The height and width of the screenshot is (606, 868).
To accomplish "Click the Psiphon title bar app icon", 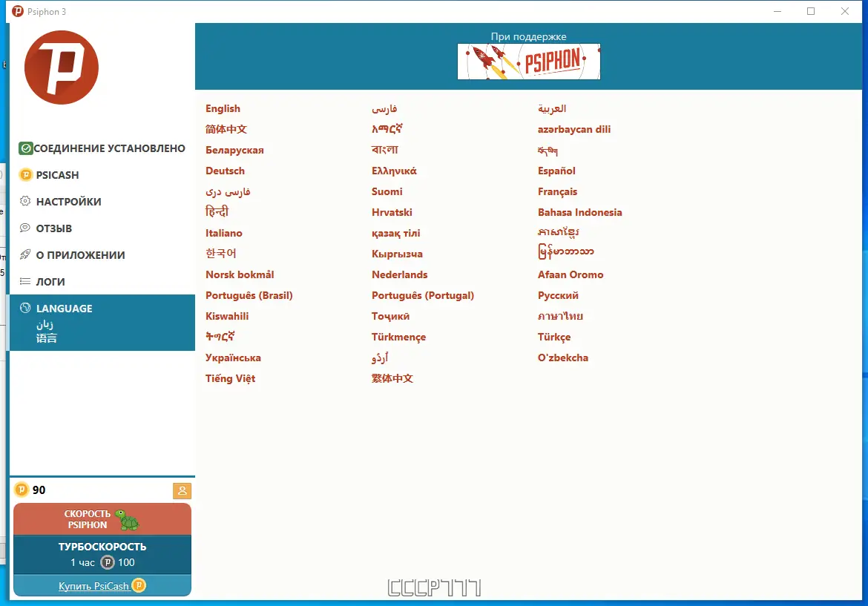I will 18,11.
